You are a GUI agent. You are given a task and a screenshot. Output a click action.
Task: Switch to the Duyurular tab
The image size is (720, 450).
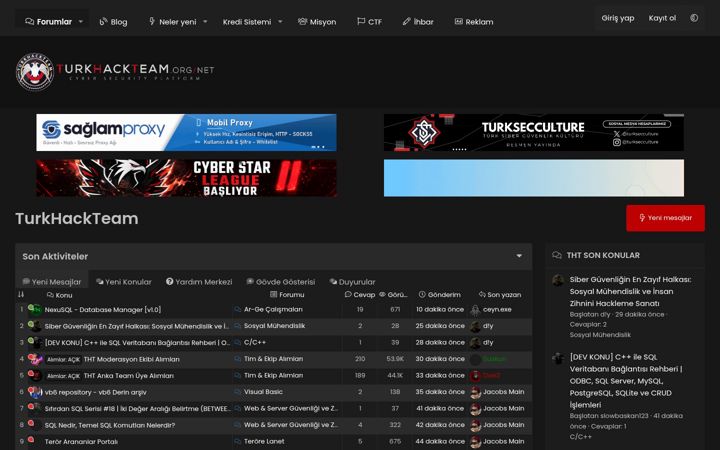352,282
